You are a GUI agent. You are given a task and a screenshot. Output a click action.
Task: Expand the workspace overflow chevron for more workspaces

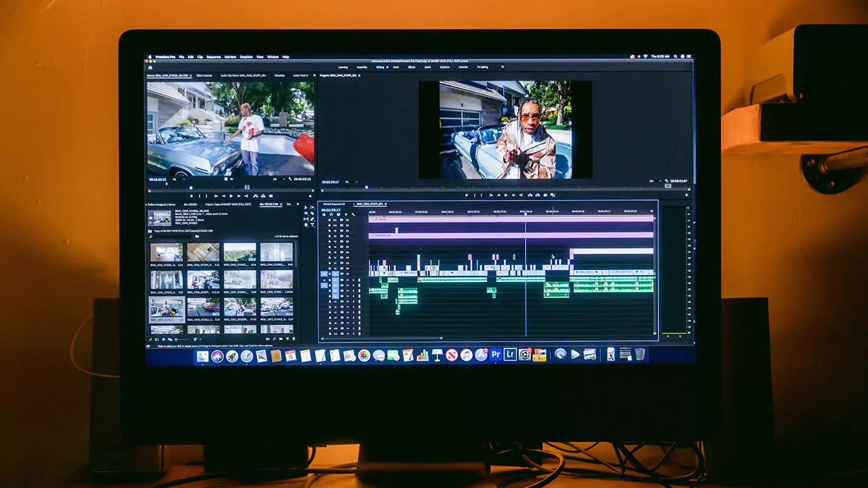point(503,67)
